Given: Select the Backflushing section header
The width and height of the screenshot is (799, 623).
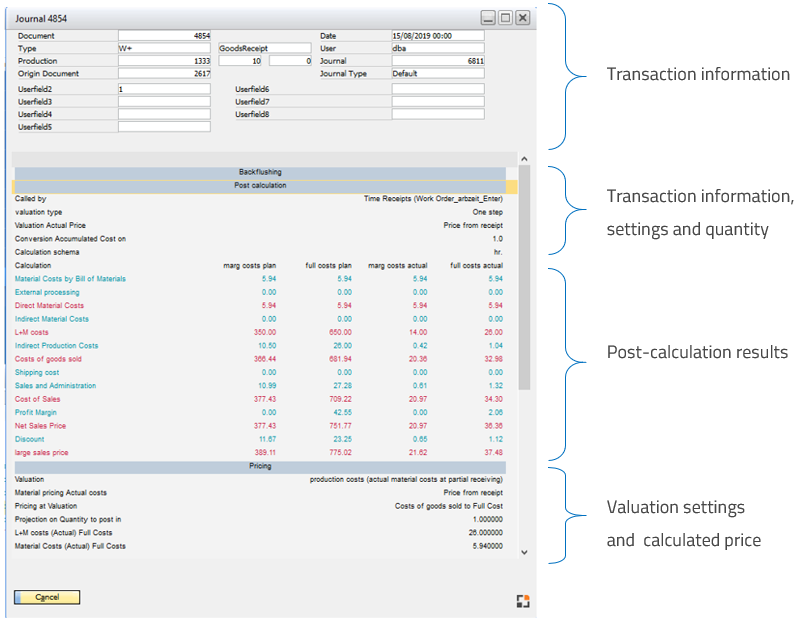Looking at the screenshot, I should point(261,172).
